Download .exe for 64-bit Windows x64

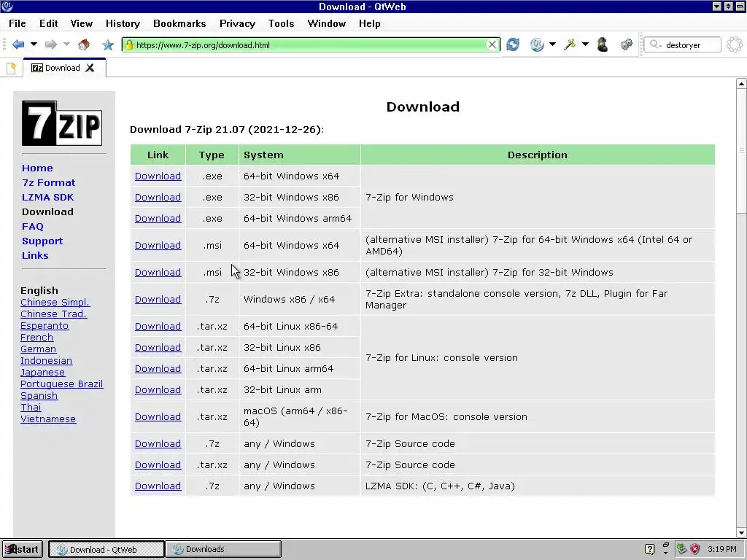pos(158,176)
